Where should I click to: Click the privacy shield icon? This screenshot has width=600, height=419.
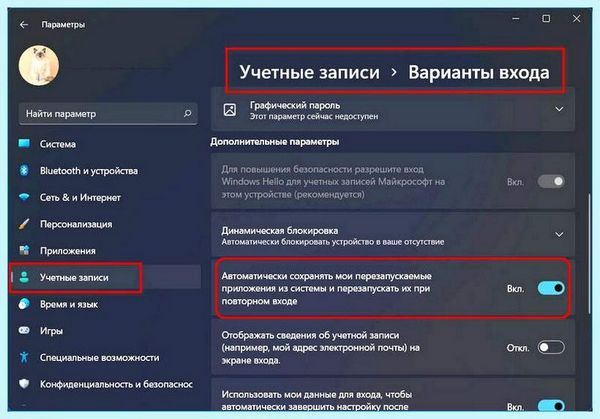(x=24, y=384)
